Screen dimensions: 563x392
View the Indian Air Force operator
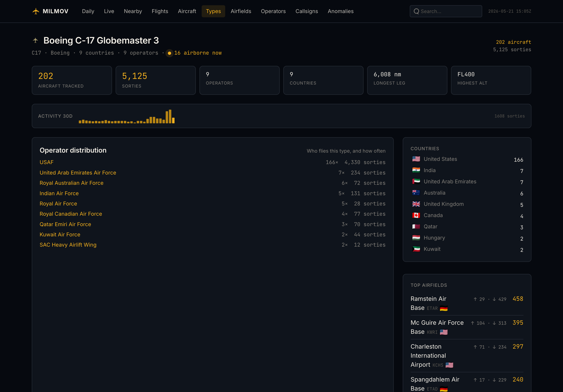pos(59,193)
